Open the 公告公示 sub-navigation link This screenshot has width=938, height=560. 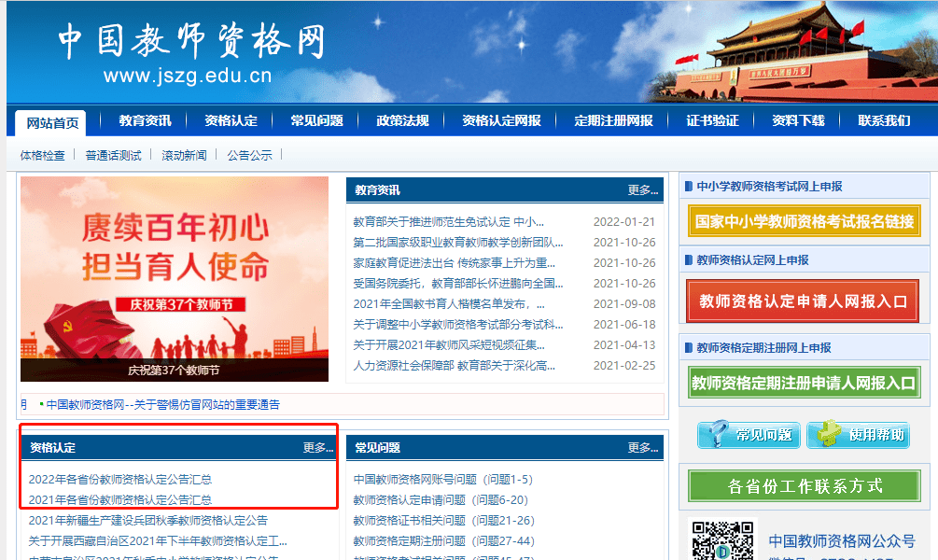(x=249, y=156)
